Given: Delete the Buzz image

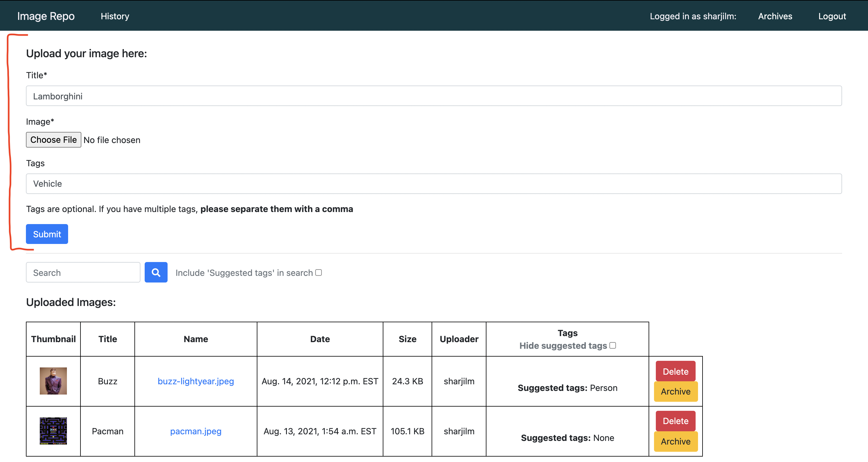Looking at the screenshot, I should [x=675, y=371].
